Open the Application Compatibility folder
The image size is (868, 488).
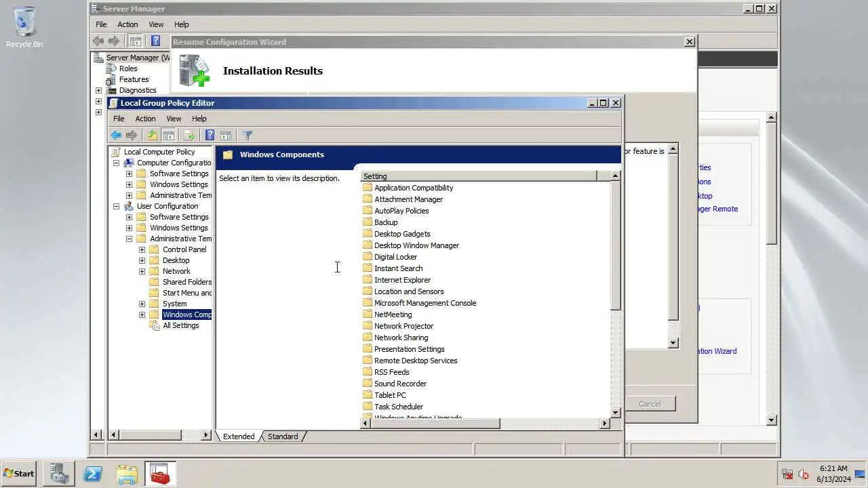pyautogui.click(x=414, y=188)
